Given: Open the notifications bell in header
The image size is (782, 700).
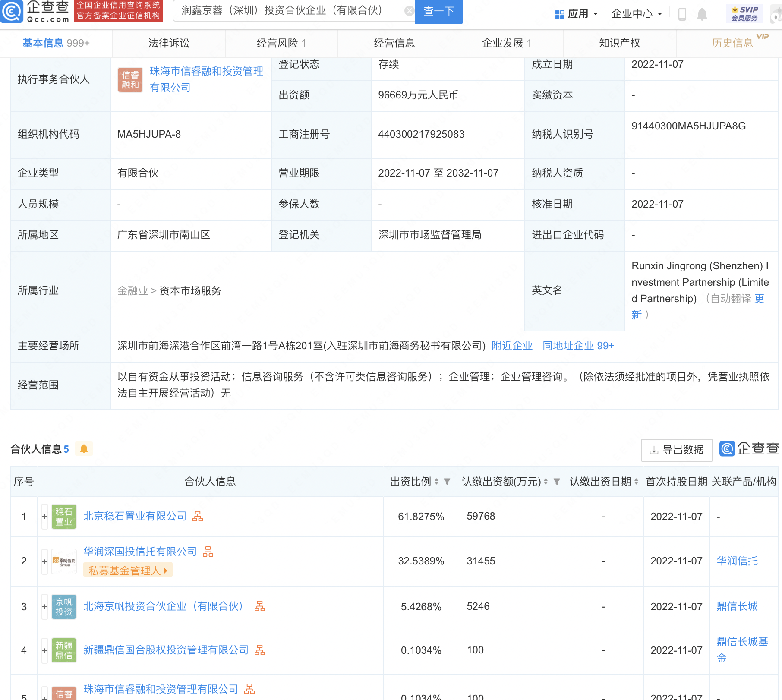Looking at the screenshot, I should [702, 14].
